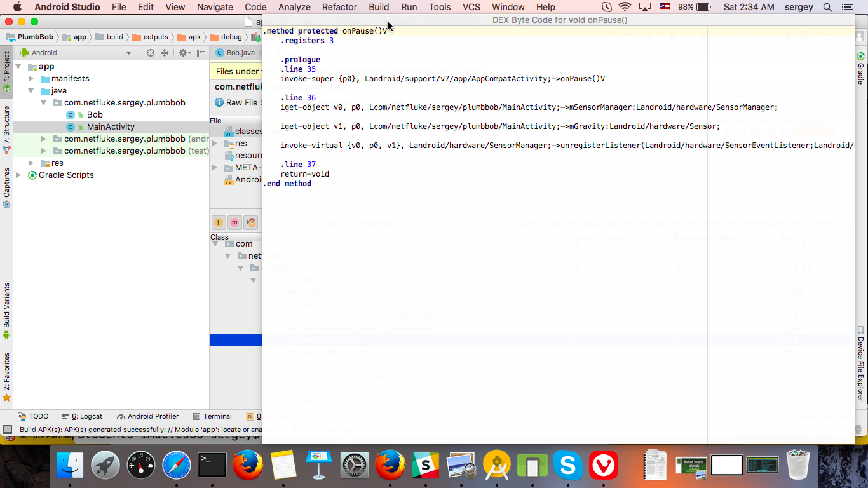This screenshot has width=868, height=488.
Task: Toggle show methods filter button
Action: click(234, 222)
